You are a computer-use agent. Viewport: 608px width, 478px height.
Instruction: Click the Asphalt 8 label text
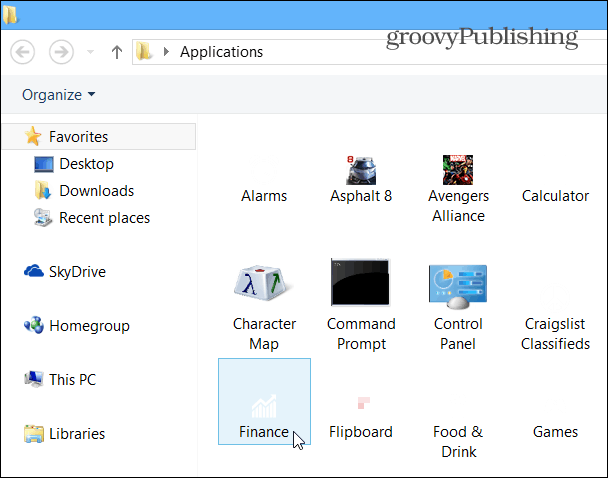pos(361,196)
